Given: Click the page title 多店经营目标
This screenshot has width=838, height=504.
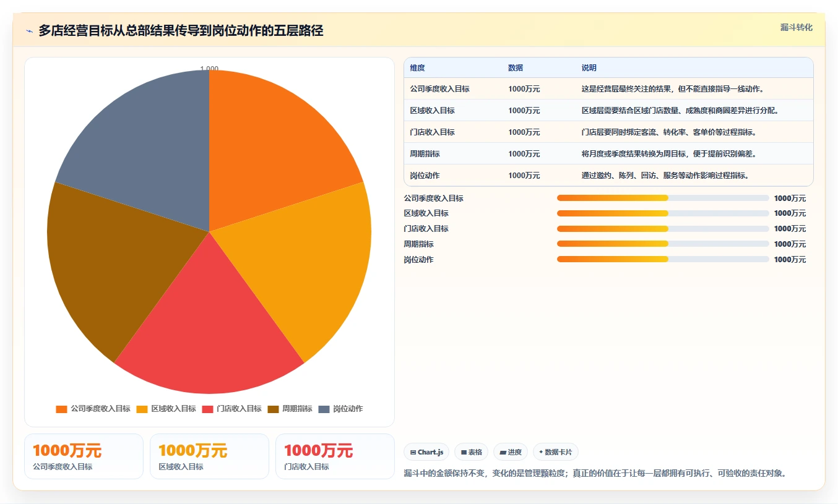Looking at the screenshot, I should point(181,31).
